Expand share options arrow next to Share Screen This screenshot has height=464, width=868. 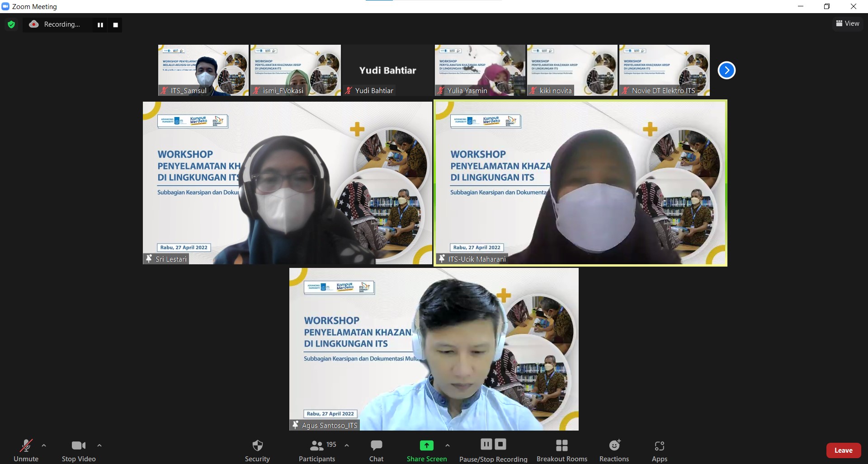(x=448, y=445)
